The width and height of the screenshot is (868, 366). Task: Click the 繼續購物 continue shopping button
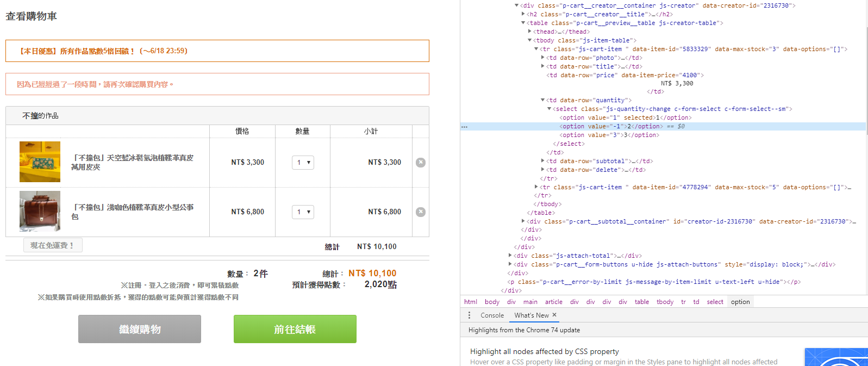(140, 329)
